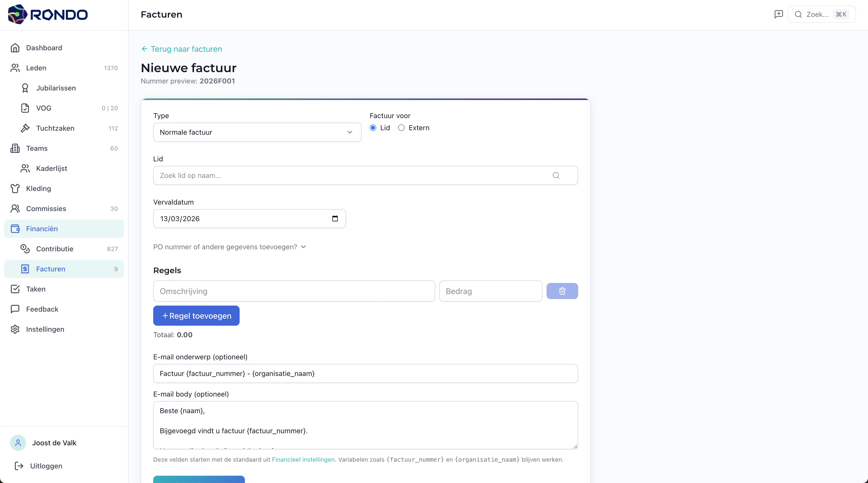The width and height of the screenshot is (868, 483).
Task: Click into the Omschrijving input field
Action: pyautogui.click(x=294, y=291)
